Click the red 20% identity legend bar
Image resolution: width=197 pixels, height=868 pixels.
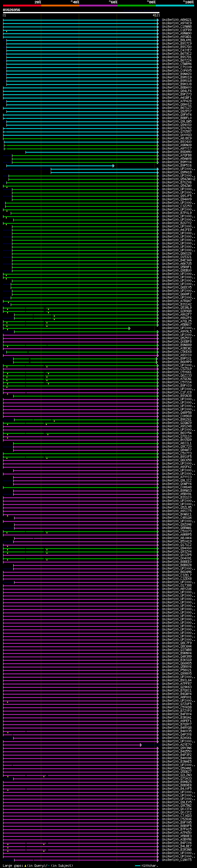(x=22, y=6)
